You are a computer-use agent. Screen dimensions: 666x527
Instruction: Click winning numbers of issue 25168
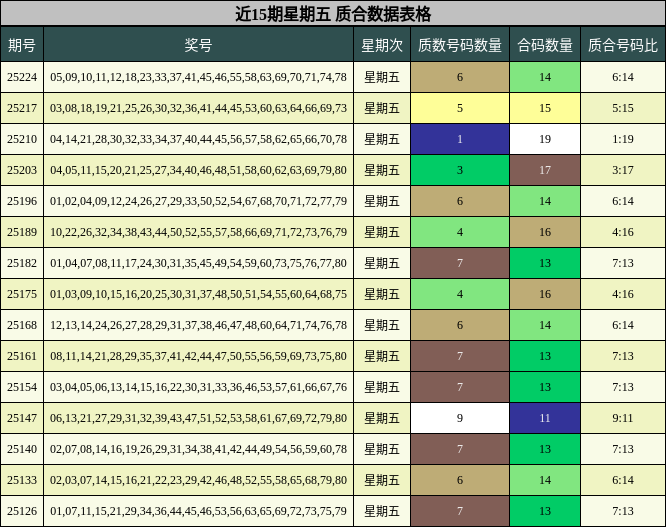198,325
